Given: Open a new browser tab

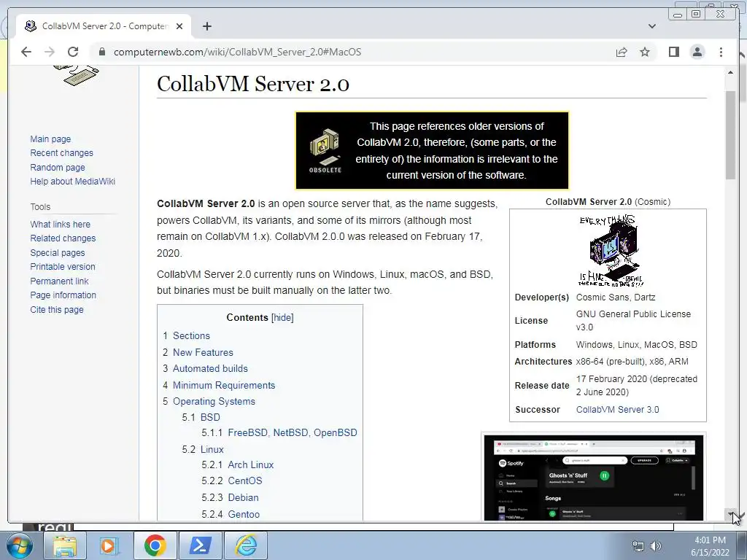Looking at the screenshot, I should [206, 26].
